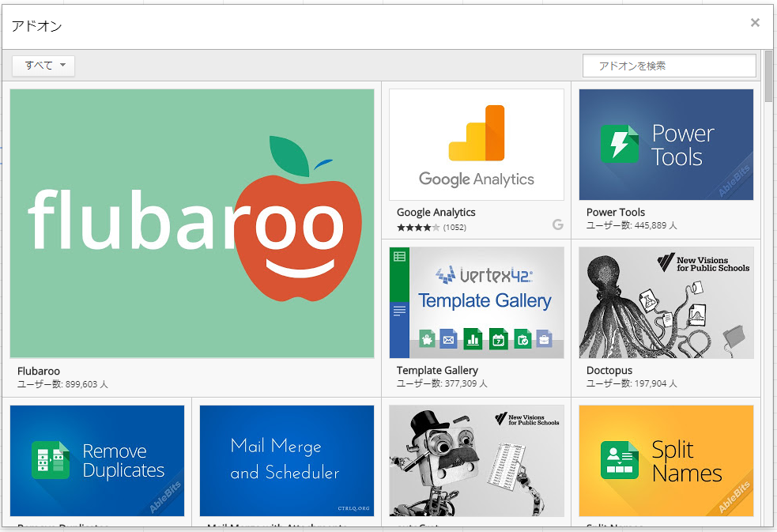This screenshot has width=777, height=532.
Task: Click the Remove Duplicates sheet icon
Action: tap(51, 460)
